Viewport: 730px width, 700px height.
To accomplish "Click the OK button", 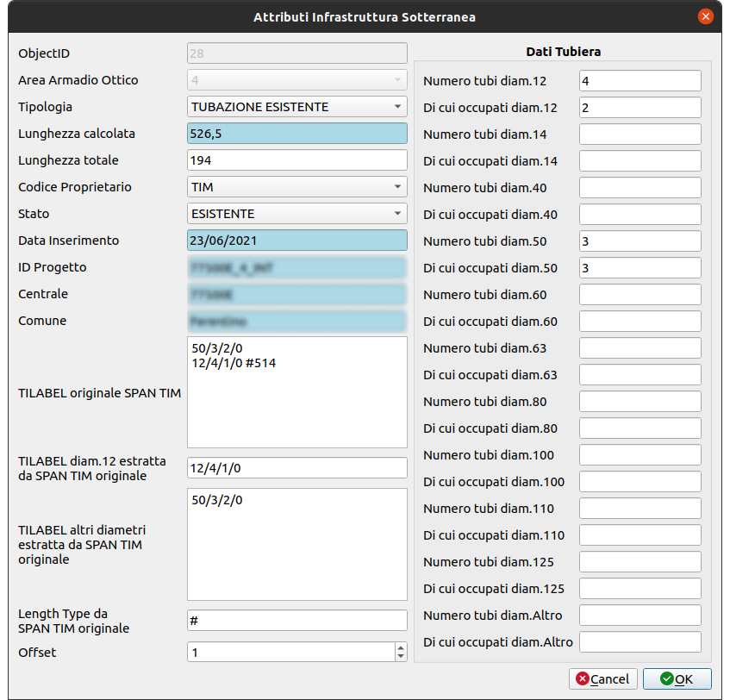I will pos(677,679).
